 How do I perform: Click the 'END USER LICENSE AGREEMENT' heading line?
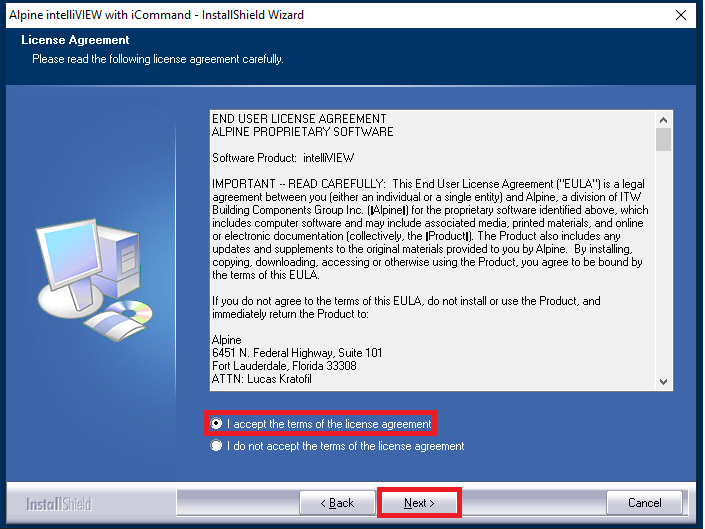pos(299,119)
